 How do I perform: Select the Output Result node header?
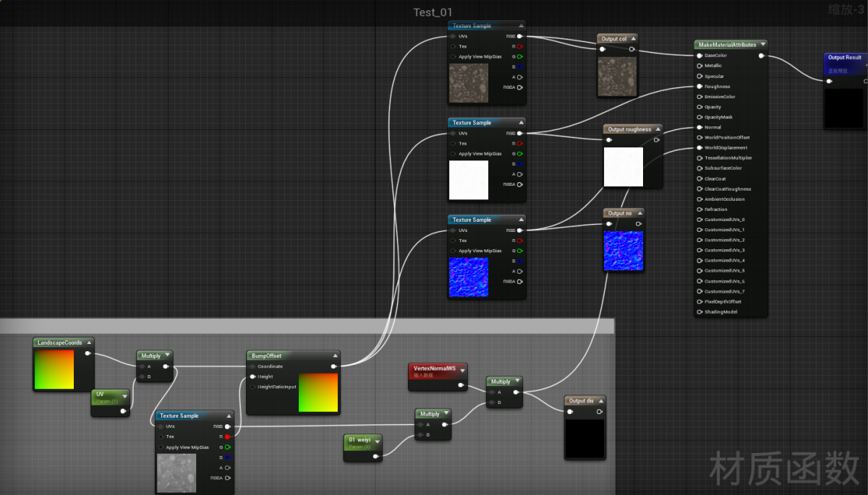coord(844,58)
